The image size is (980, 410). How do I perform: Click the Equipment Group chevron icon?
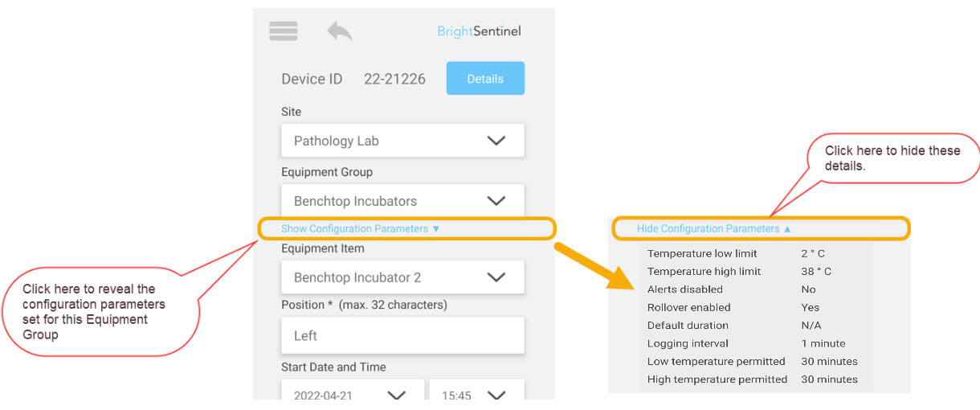coord(496,200)
